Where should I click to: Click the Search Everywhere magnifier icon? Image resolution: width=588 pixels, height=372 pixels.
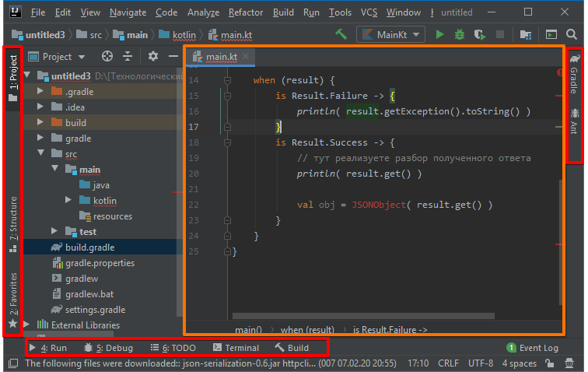pyautogui.click(x=572, y=34)
